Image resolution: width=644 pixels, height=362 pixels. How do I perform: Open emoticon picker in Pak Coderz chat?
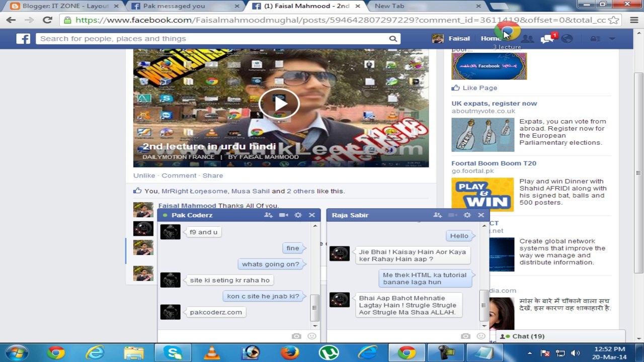[312, 336]
